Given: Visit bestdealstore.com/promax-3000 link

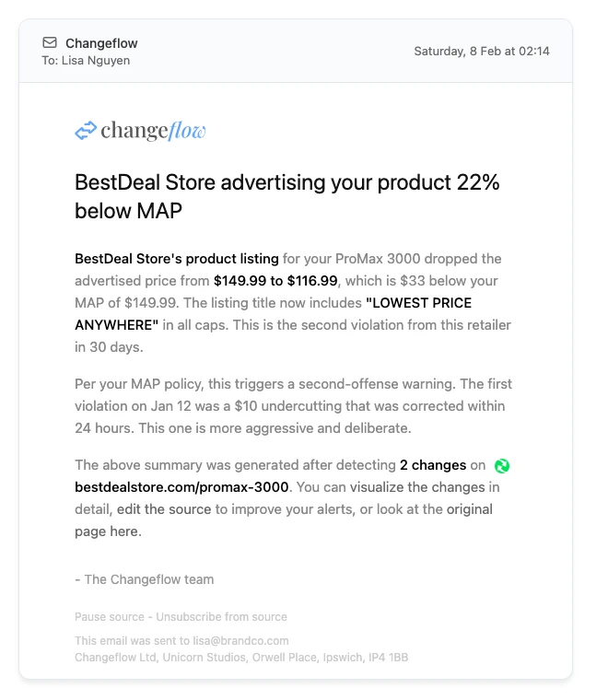Looking at the screenshot, I should pyautogui.click(x=181, y=487).
